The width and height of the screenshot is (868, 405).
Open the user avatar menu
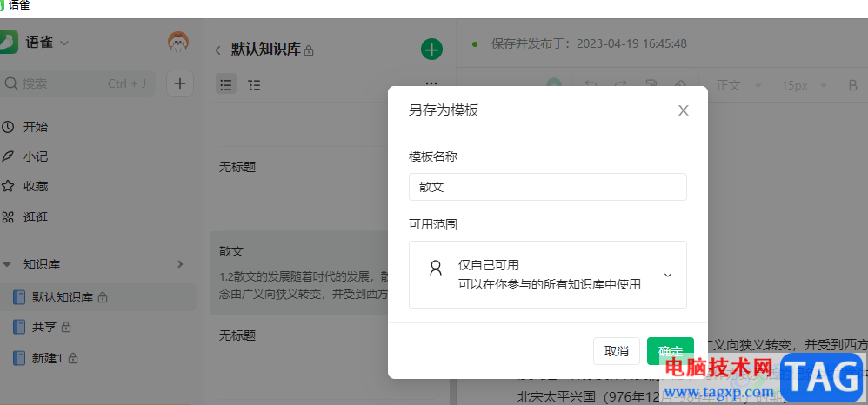pyautogui.click(x=178, y=43)
